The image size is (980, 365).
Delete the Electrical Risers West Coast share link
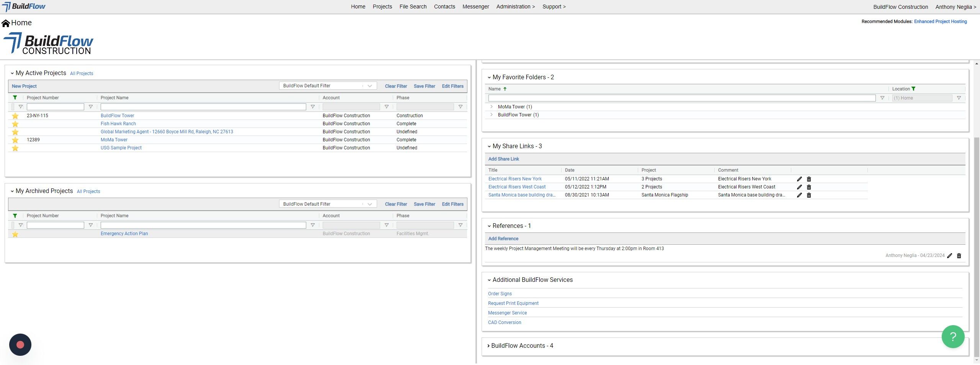tap(809, 187)
